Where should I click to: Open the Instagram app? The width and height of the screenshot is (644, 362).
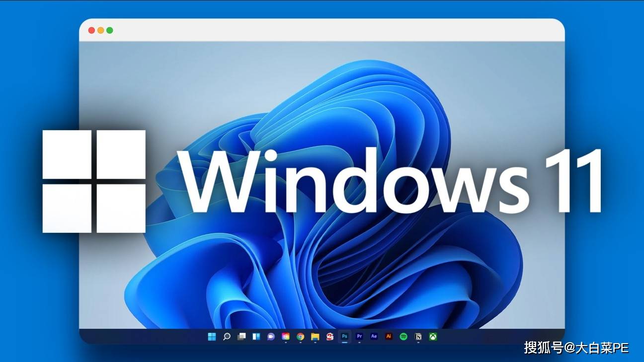285,337
